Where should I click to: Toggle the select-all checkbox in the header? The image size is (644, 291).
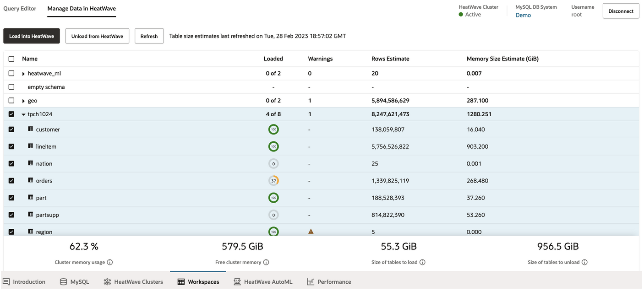click(11, 59)
